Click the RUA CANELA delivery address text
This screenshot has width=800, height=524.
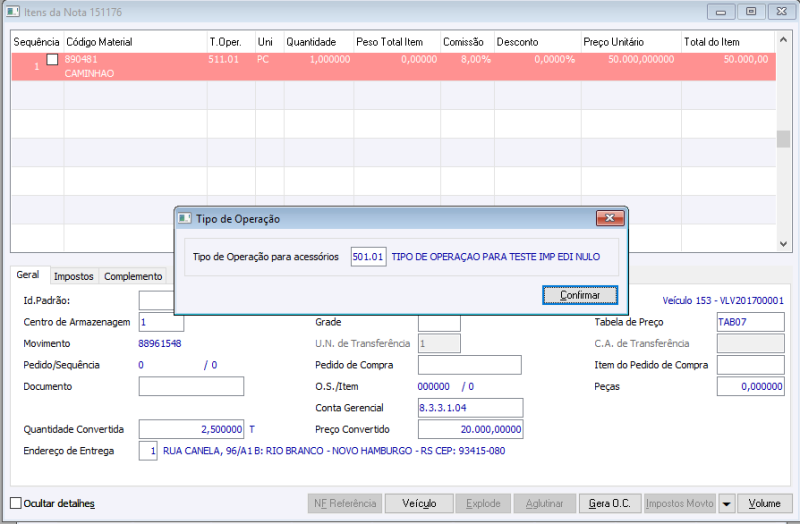[x=334, y=451]
